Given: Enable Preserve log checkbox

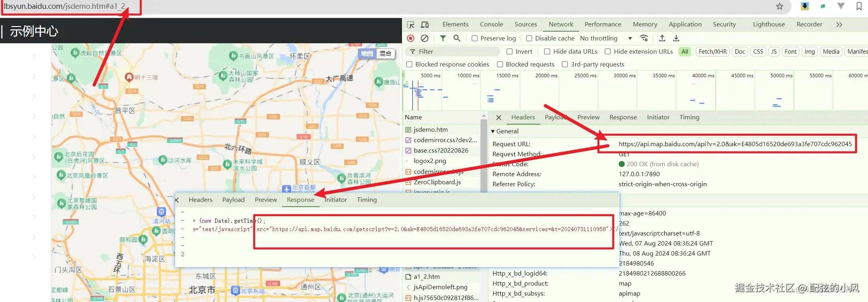Looking at the screenshot, I should [x=474, y=38].
